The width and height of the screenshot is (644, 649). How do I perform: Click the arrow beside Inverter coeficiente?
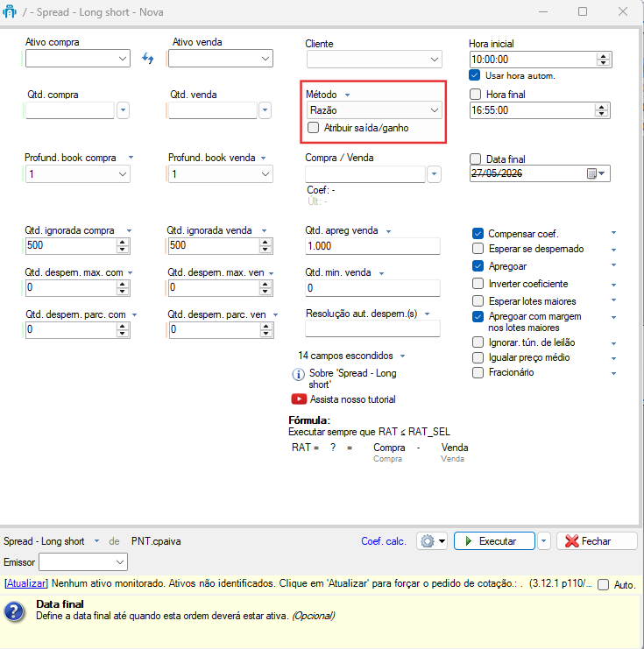[613, 286]
